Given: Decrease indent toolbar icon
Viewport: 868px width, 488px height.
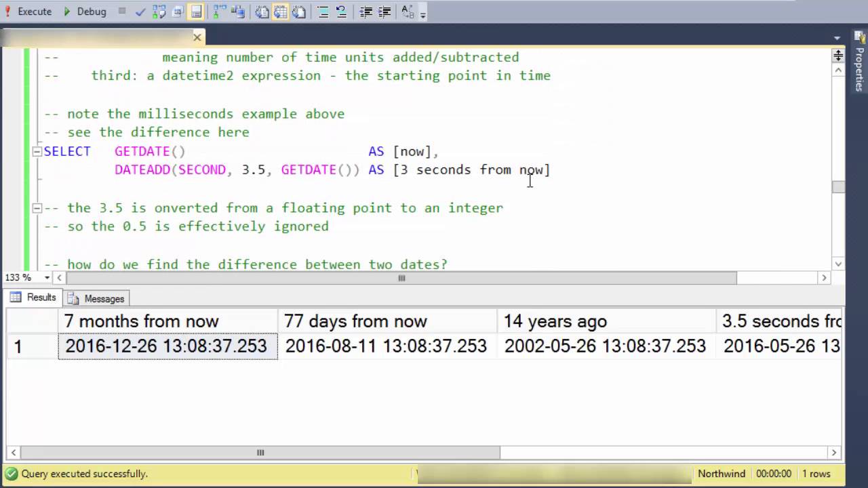Looking at the screenshot, I should pyautogui.click(x=366, y=12).
